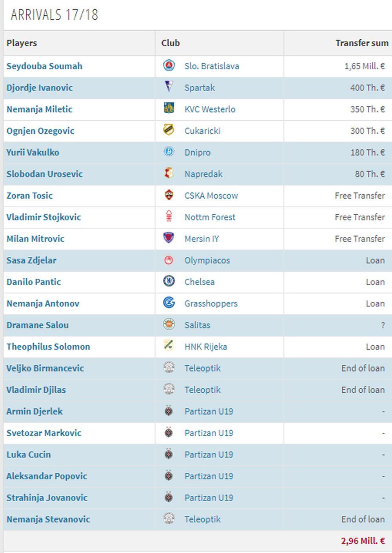Click the Grasshoppers club crest icon
Viewport: 392px width, 553px height.
(169, 303)
